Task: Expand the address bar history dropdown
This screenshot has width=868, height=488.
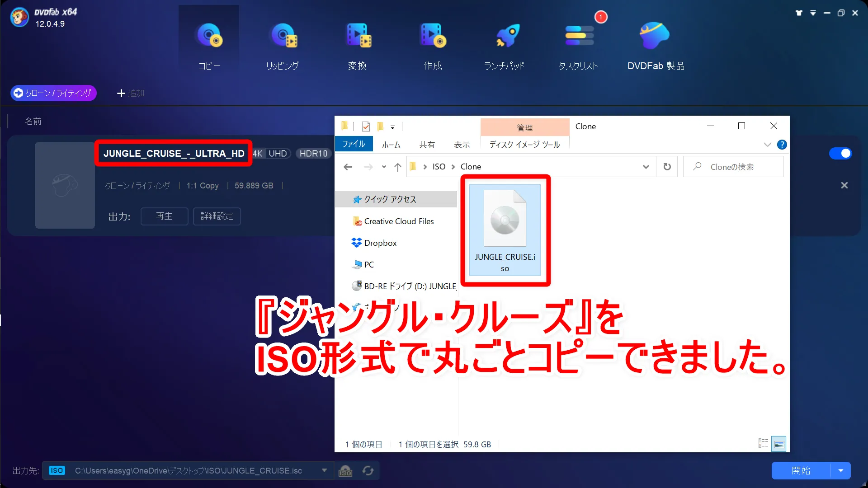Action: click(x=646, y=167)
